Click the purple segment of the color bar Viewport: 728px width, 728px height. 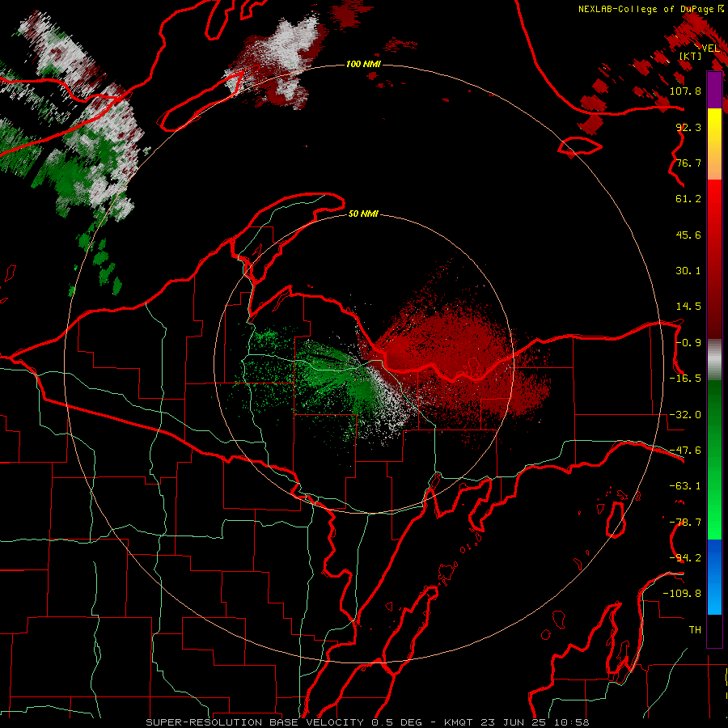click(x=714, y=90)
